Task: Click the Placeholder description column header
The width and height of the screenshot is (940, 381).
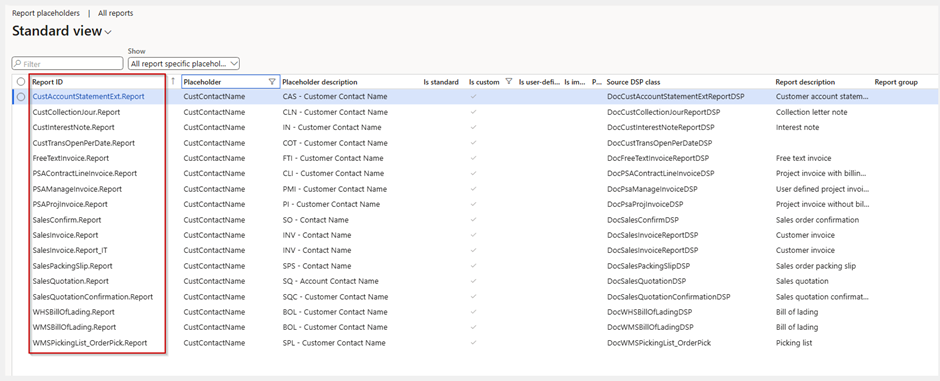Action: pyautogui.click(x=320, y=82)
